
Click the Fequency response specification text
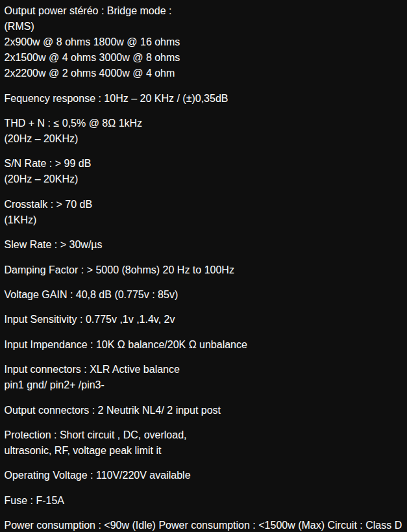[x=116, y=98]
